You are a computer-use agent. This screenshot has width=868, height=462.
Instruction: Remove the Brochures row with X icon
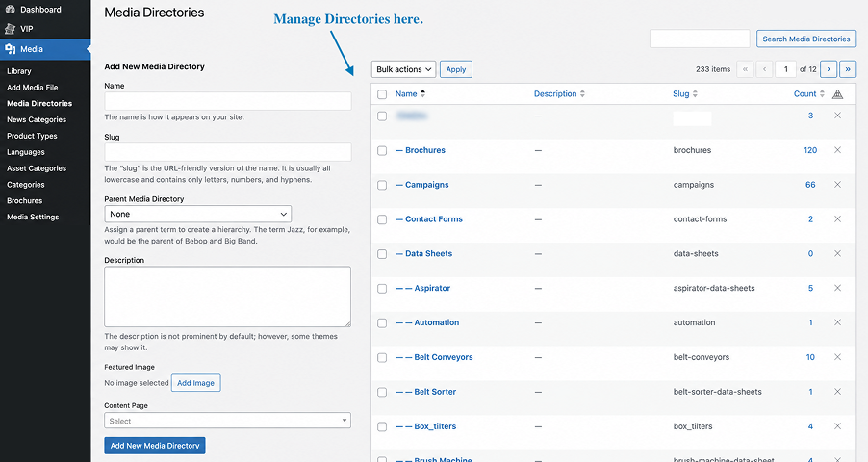click(x=837, y=150)
